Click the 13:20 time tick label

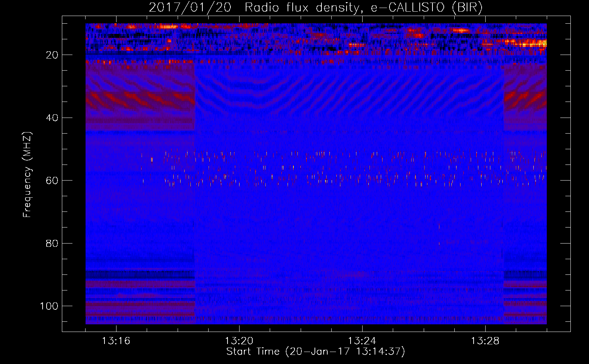(239, 341)
